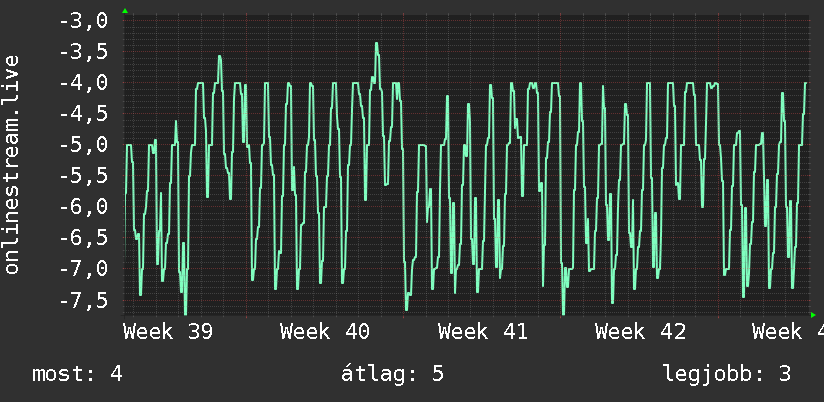This screenshot has height=402, width=824.
Task: Click the 'legjobb: 3' best value text
Action: pyautogui.click(x=727, y=374)
